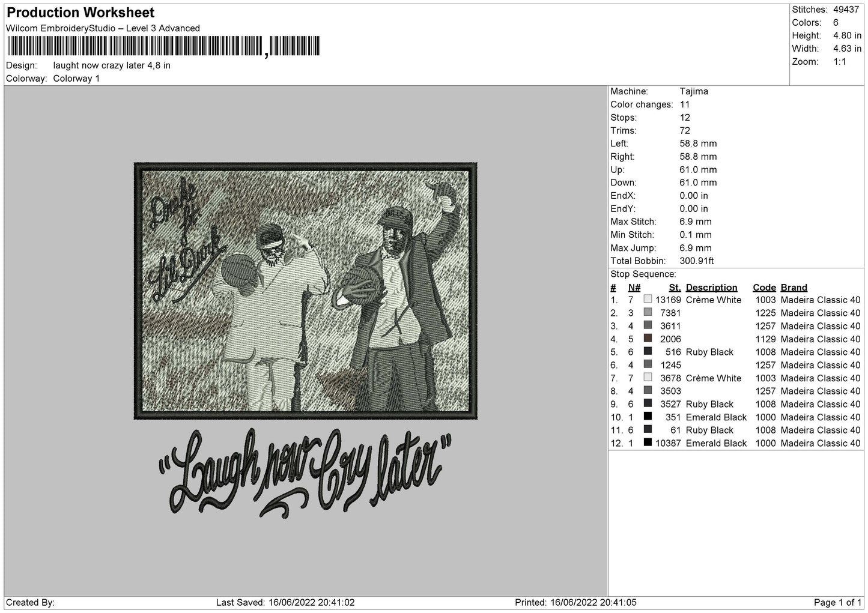Click the Up value 61.0 mm

pos(698,170)
